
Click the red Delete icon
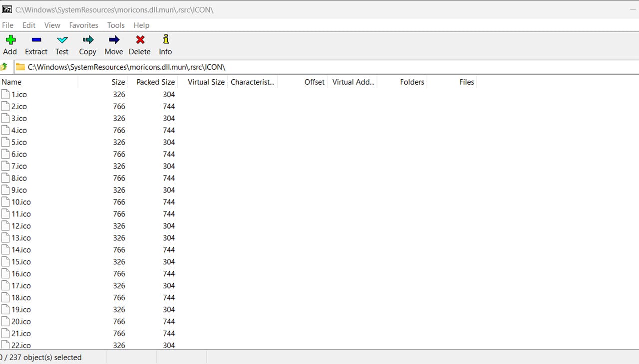140,39
